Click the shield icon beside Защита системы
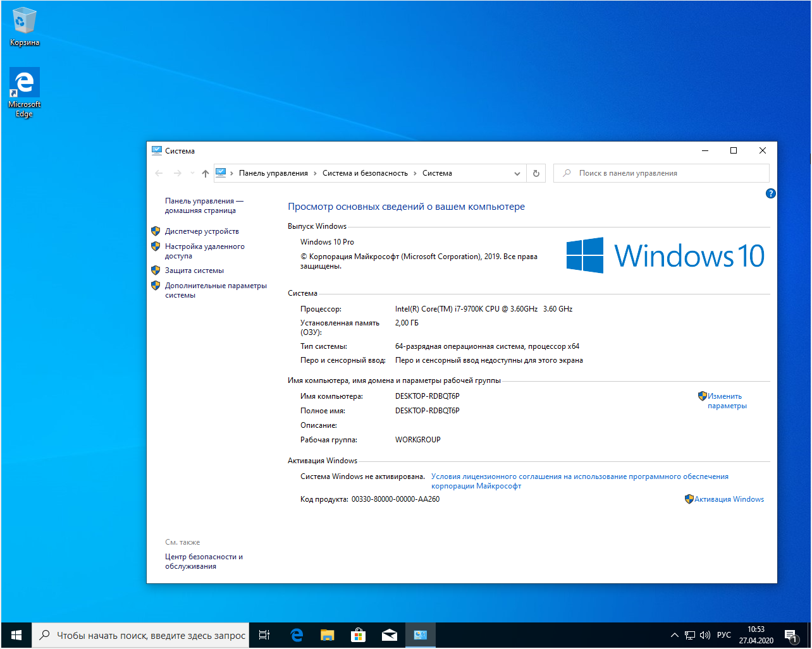Image resolution: width=812 pixels, height=649 pixels. click(x=156, y=270)
